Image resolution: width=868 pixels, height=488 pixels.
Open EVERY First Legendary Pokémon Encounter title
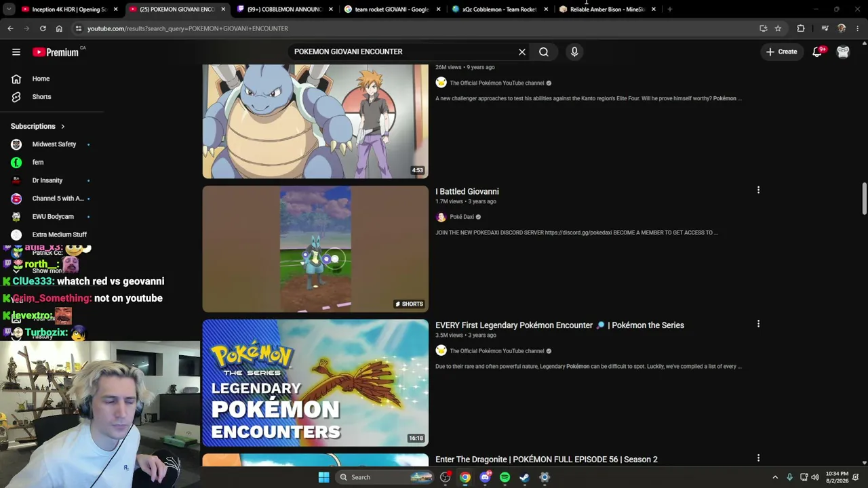(559, 325)
